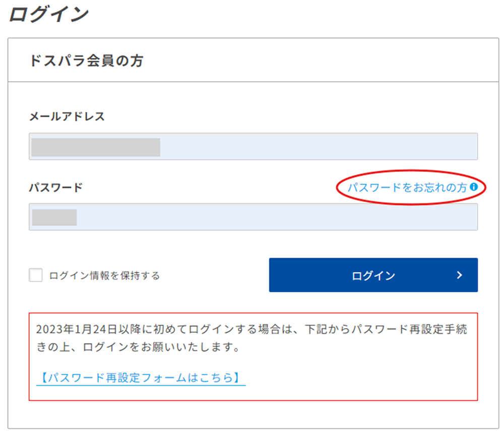Image resolution: width=504 pixels, height=431 pixels.
Task: Select the gray masked password value
Action: (54, 217)
